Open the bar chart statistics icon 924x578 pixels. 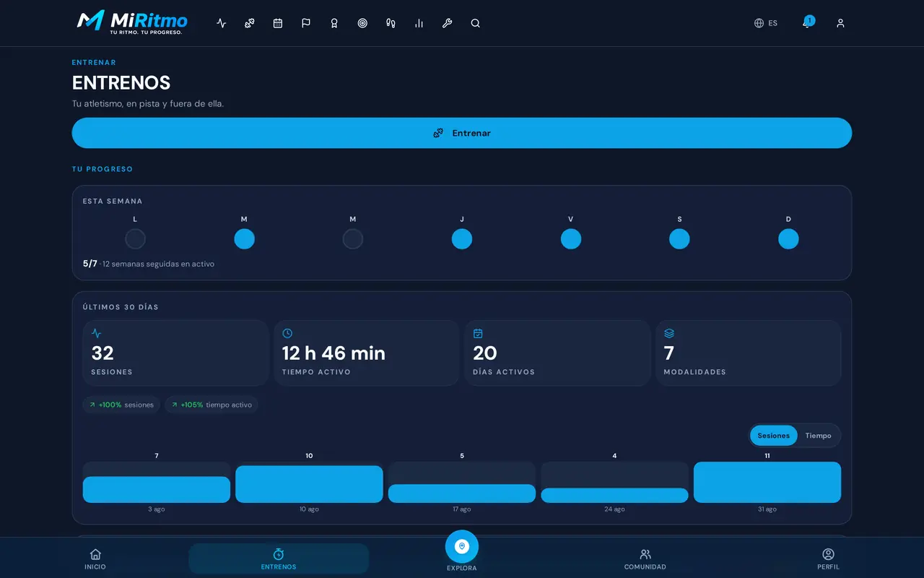[x=419, y=23]
